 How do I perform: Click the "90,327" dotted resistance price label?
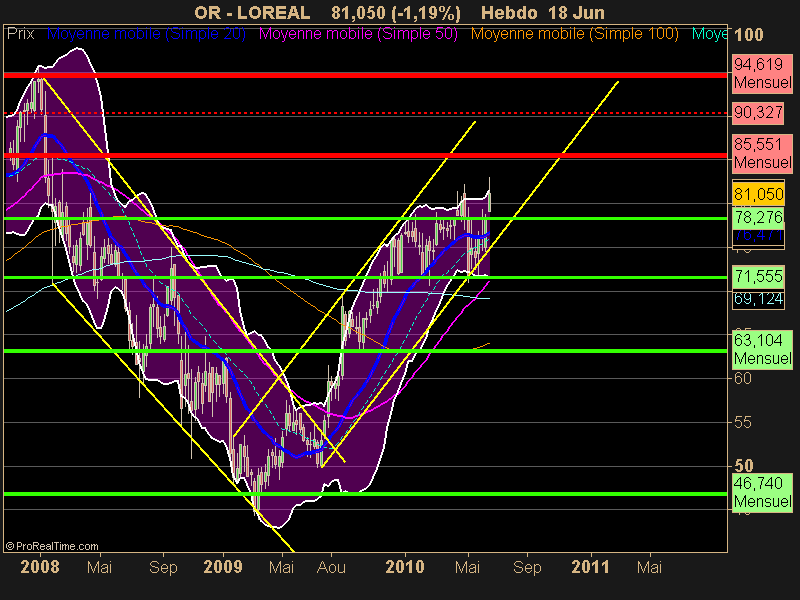(758, 112)
